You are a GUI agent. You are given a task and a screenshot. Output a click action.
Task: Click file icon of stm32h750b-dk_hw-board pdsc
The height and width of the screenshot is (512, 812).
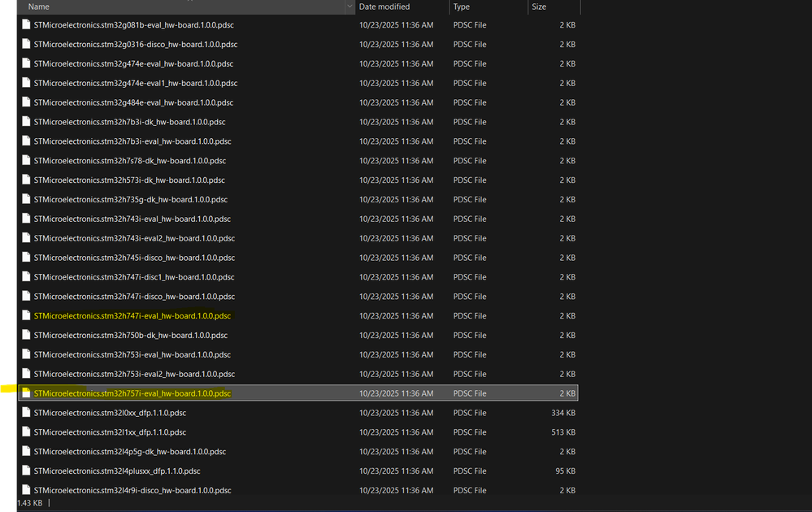(26, 335)
